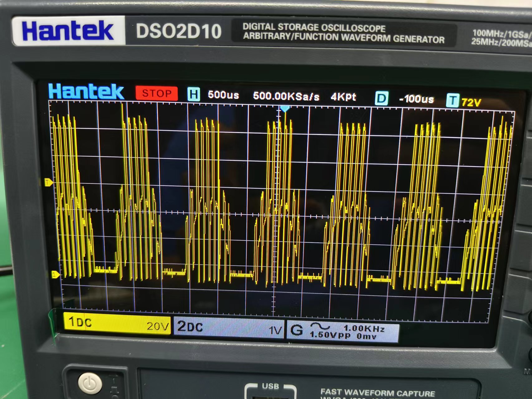Click the USB port label
Viewport: 532px width, 399px height.
tap(270, 387)
